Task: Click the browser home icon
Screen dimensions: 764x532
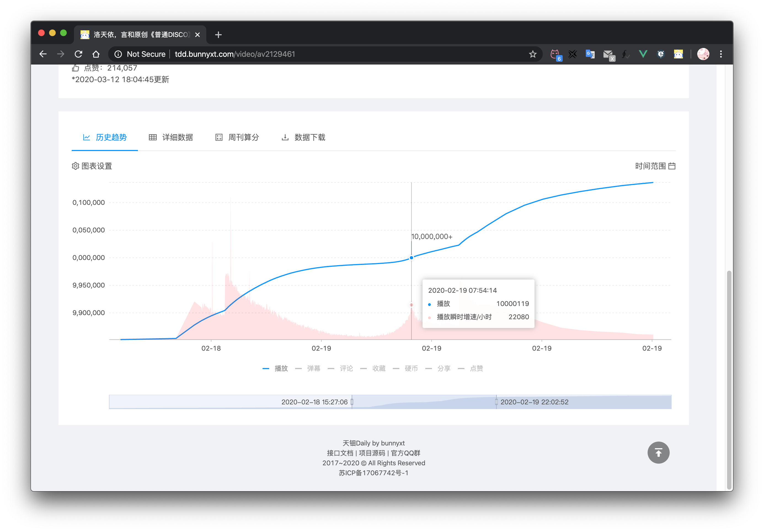Action: pos(96,54)
